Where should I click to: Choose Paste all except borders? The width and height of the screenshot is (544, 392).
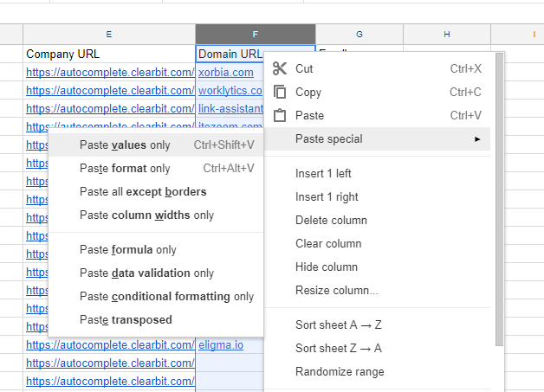click(x=156, y=191)
